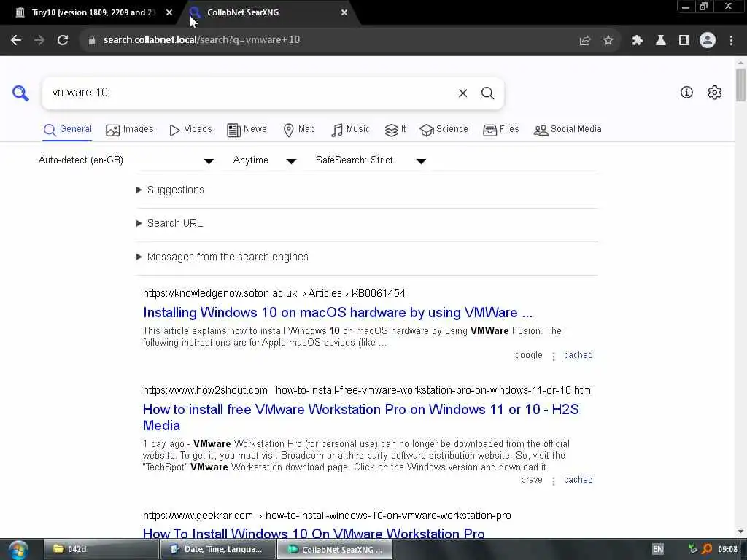The image size is (747, 560).
Task: Click the page vertical scrollbar thumb
Action: (740, 85)
